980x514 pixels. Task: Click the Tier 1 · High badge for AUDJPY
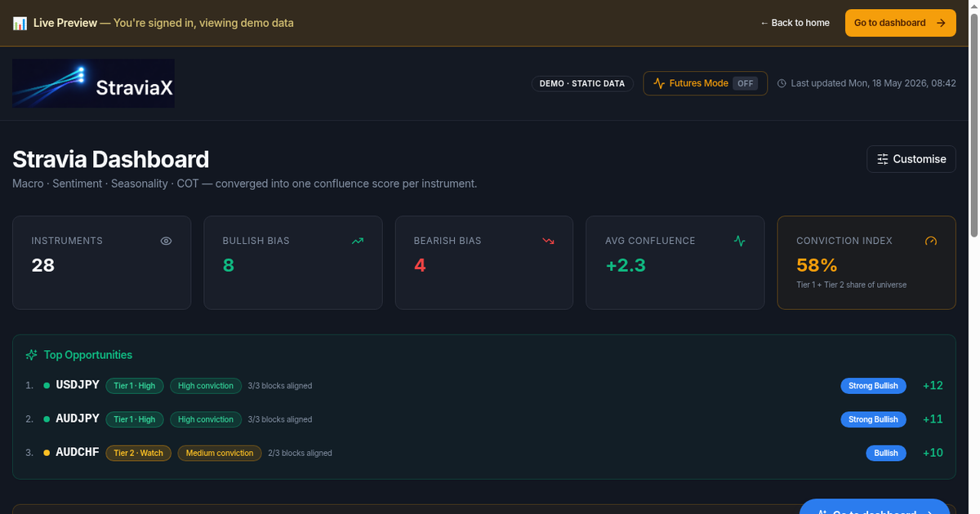[135, 419]
